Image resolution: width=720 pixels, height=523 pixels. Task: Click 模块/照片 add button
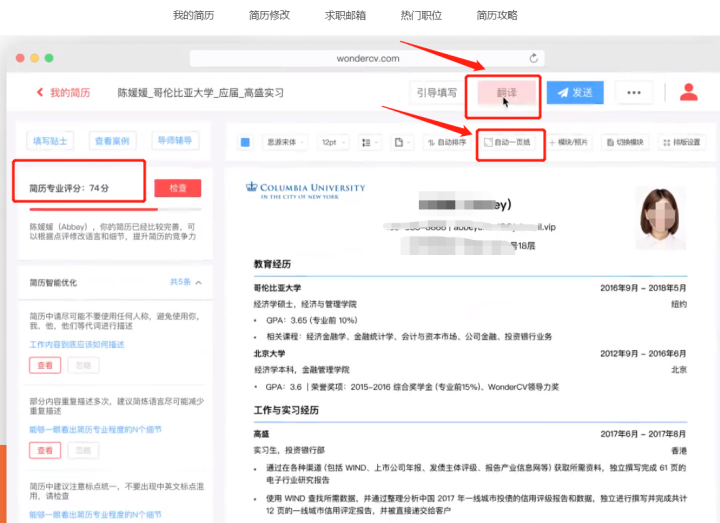click(568, 142)
